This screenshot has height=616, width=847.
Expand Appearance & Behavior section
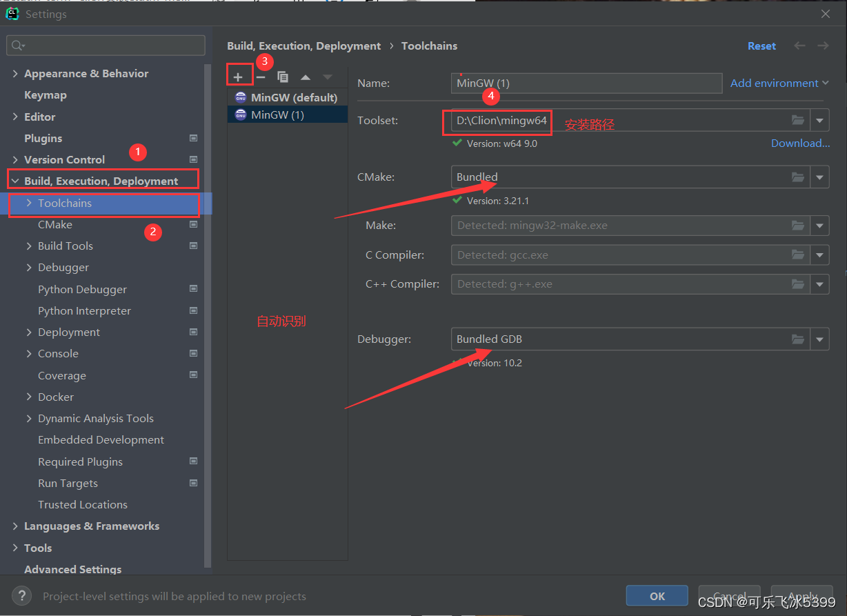(x=15, y=73)
